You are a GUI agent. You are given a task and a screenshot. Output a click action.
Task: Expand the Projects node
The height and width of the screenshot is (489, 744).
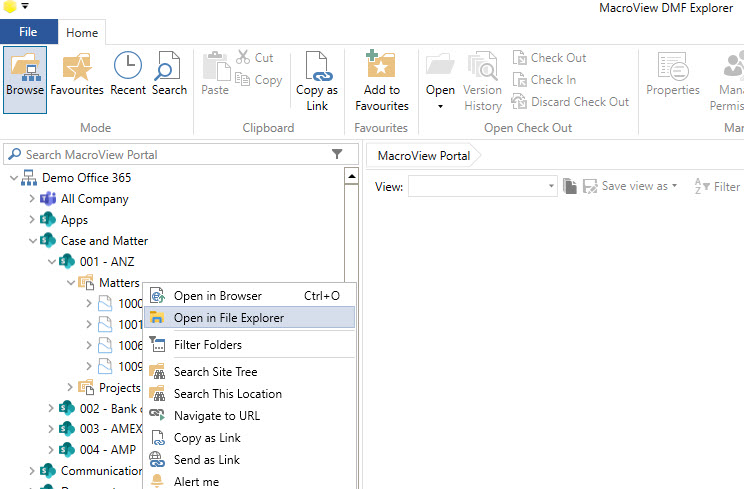click(70, 387)
